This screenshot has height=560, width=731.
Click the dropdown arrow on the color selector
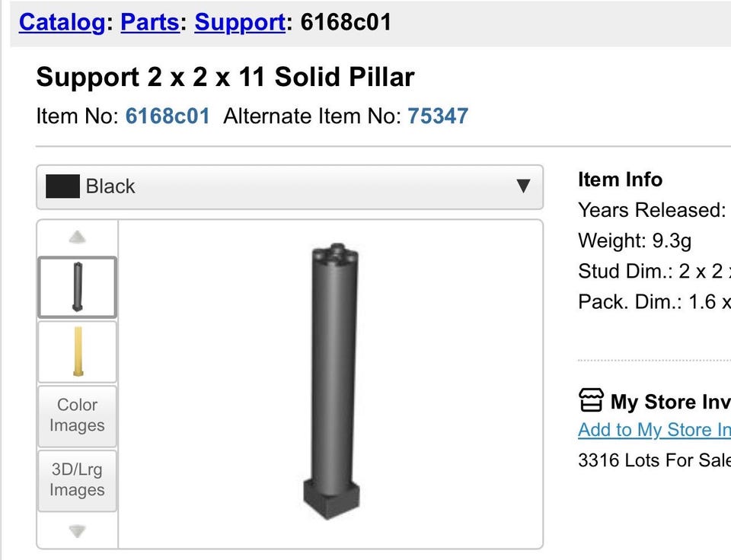click(x=522, y=186)
